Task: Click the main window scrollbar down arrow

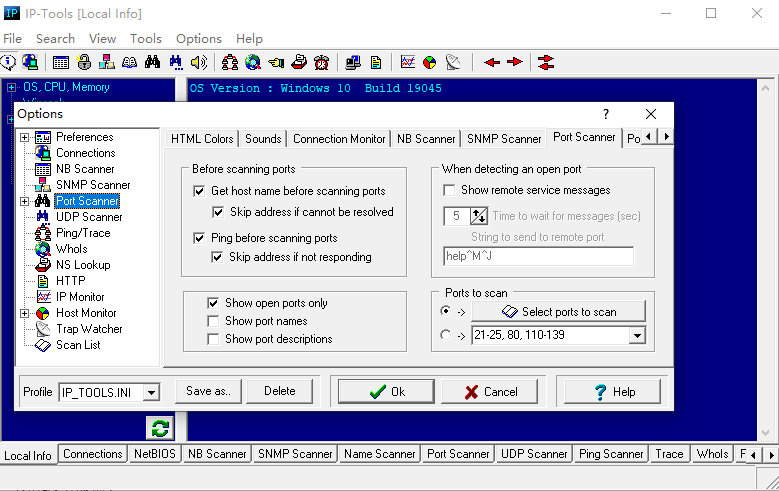Action: 765,432
